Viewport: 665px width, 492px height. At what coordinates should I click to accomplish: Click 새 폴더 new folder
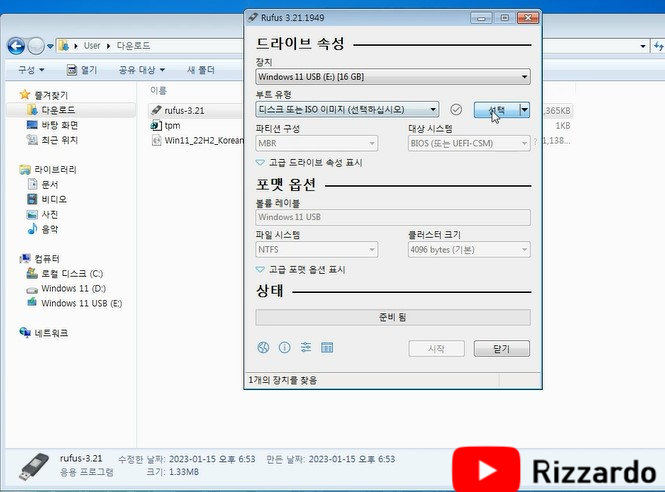(x=201, y=70)
